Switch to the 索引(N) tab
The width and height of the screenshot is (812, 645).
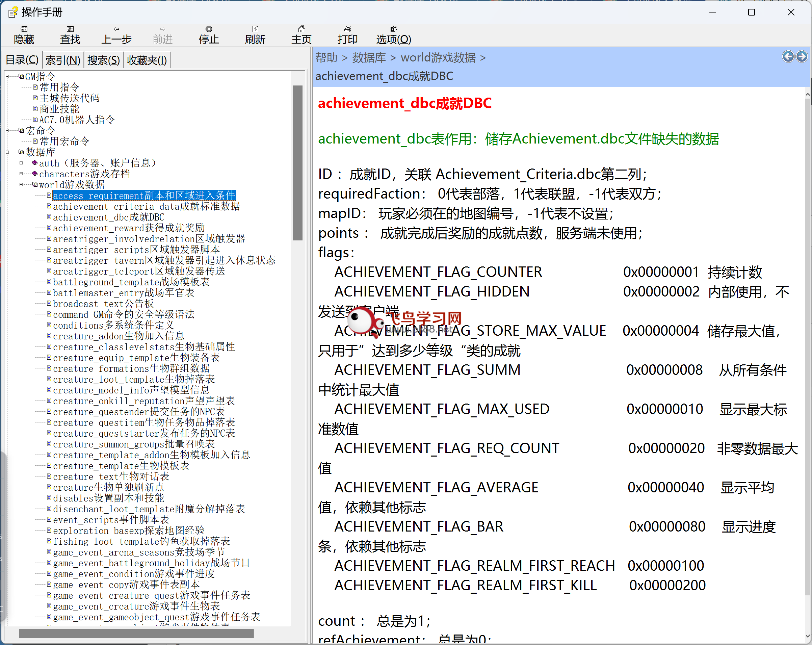(63, 60)
